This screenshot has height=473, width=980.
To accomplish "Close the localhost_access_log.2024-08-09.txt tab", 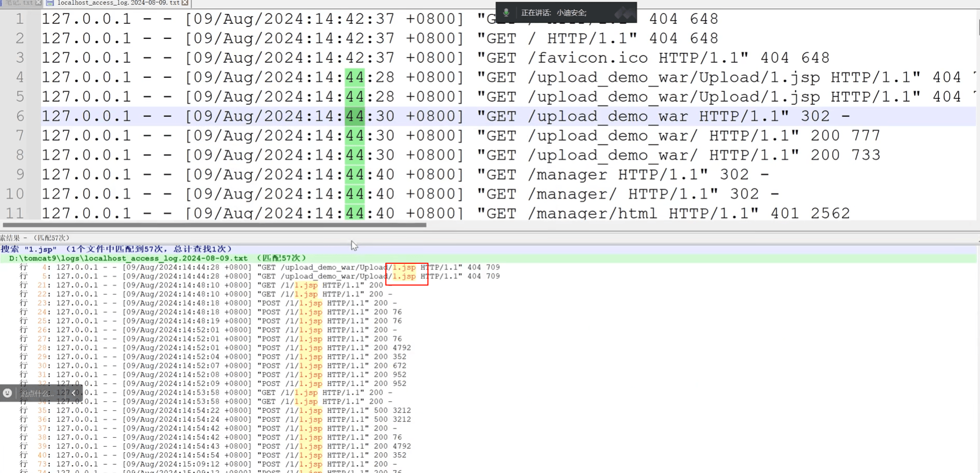I will pos(185,3).
